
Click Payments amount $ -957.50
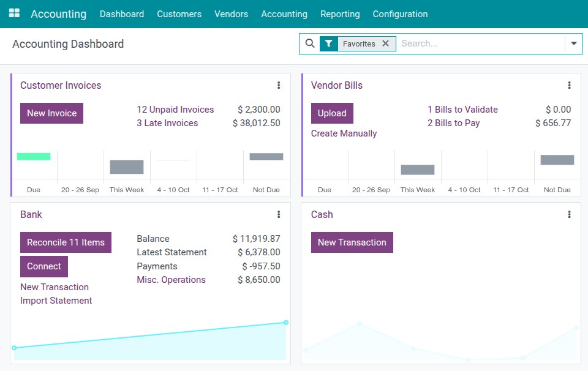[262, 266]
